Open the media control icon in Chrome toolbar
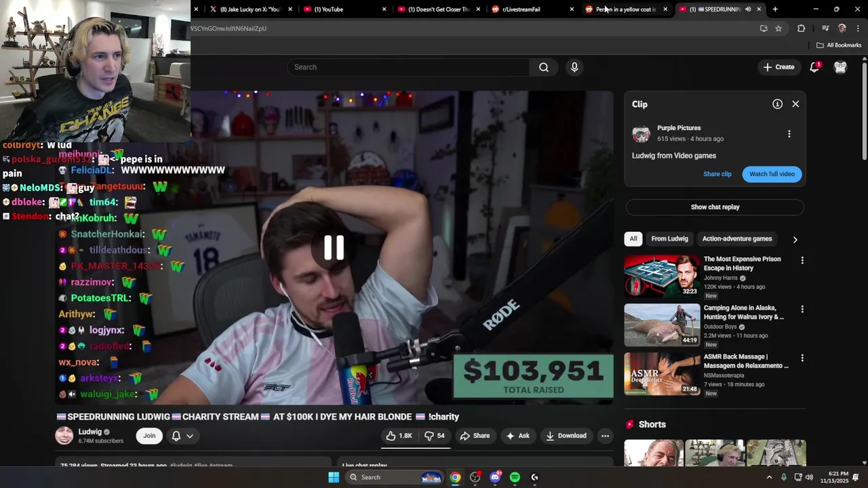 click(825, 28)
